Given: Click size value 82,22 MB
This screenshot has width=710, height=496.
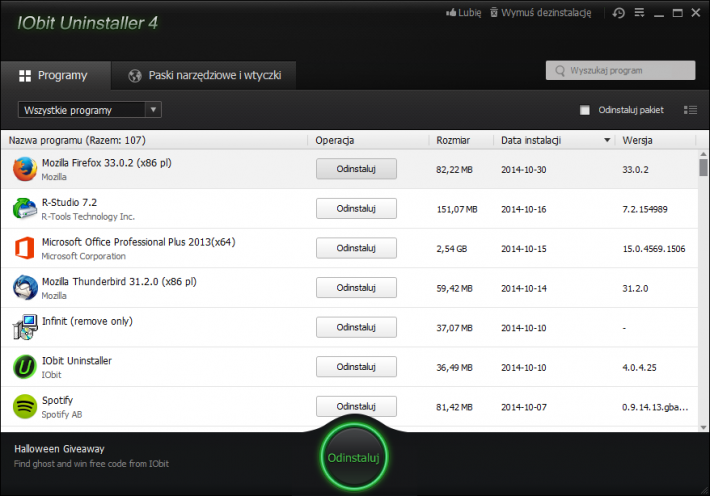Looking at the screenshot, I should (x=454, y=170).
